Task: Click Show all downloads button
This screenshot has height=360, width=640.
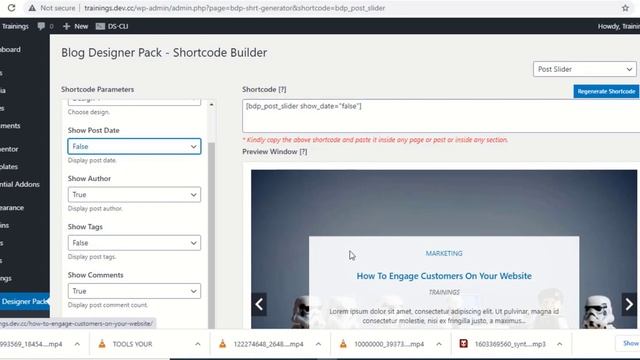Action: coord(629,343)
